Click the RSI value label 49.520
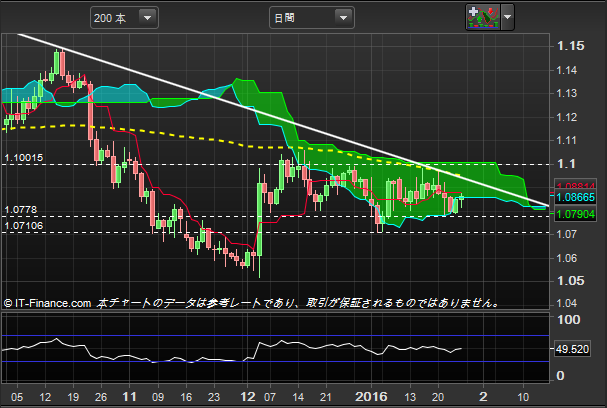 coord(572,349)
